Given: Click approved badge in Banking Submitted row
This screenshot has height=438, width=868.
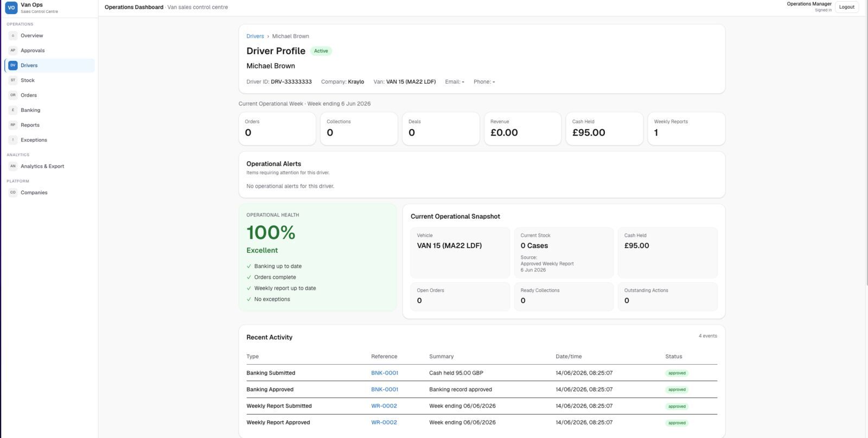Looking at the screenshot, I should 677,373.
